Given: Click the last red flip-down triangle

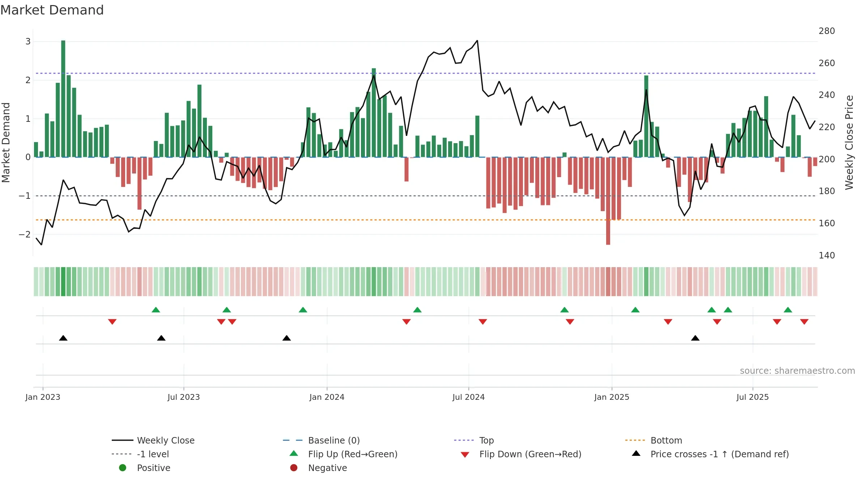Looking at the screenshot, I should tap(804, 322).
